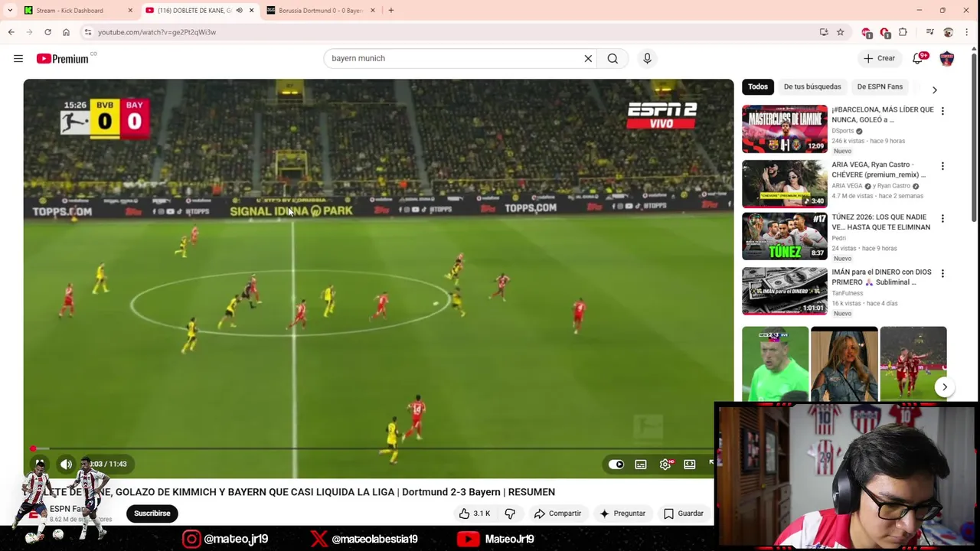Go to browser home page
This screenshot has height=551, width=980.
(x=66, y=32)
